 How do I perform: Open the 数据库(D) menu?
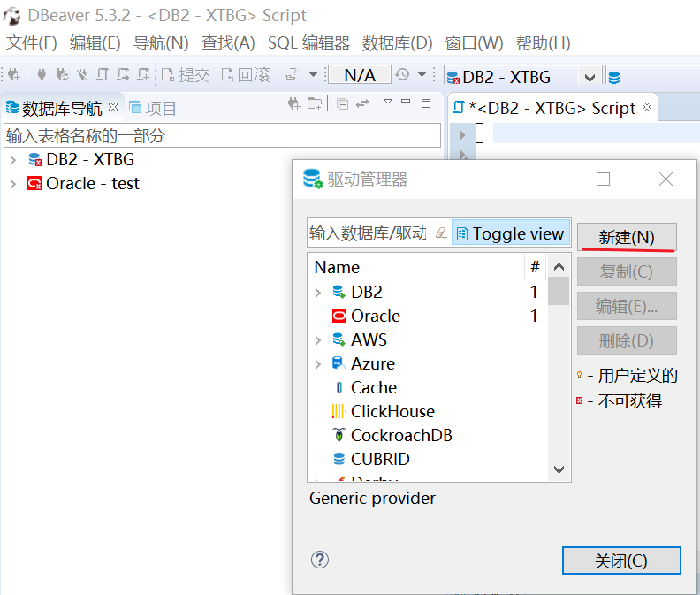(398, 43)
